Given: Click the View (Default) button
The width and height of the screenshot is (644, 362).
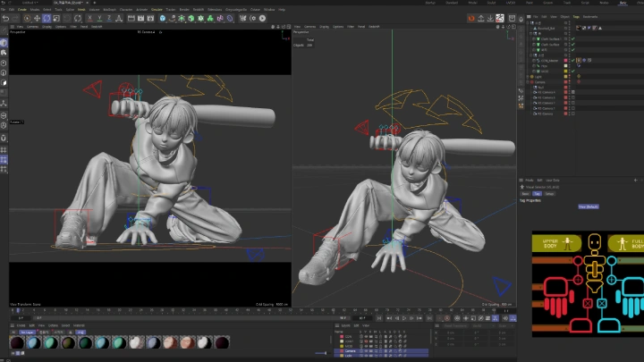Looking at the screenshot, I should tap(588, 206).
